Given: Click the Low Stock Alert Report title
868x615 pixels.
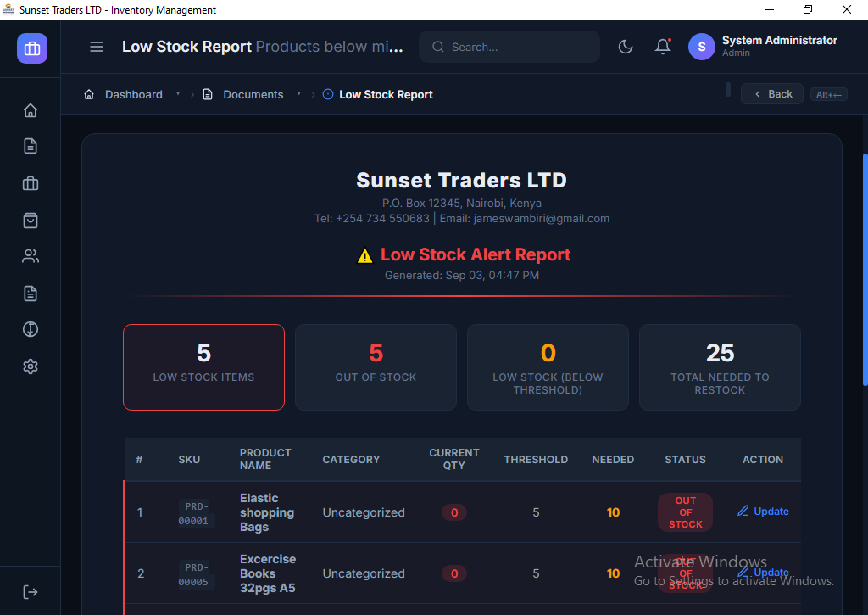Looking at the screenshot, I should point(476,254).
